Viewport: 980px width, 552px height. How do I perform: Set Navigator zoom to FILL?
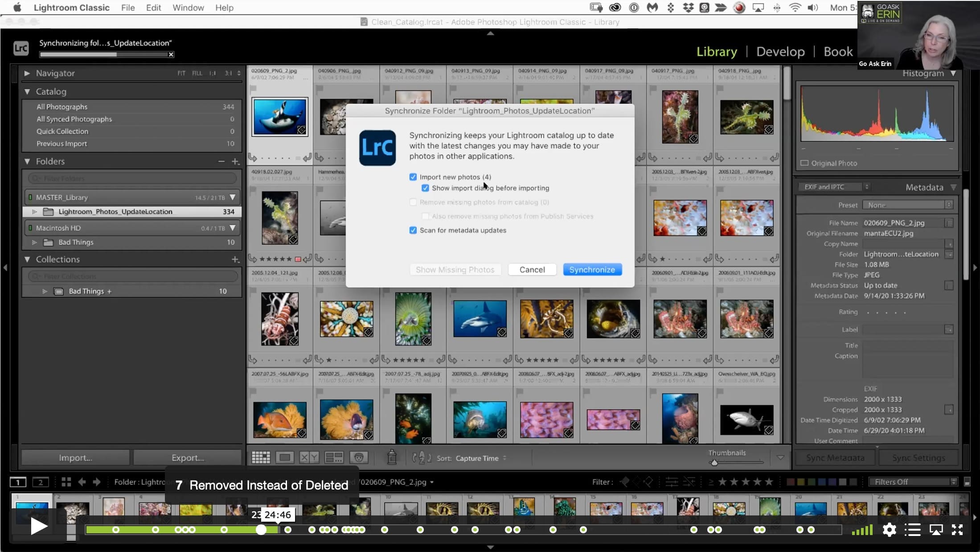[197, 73]
